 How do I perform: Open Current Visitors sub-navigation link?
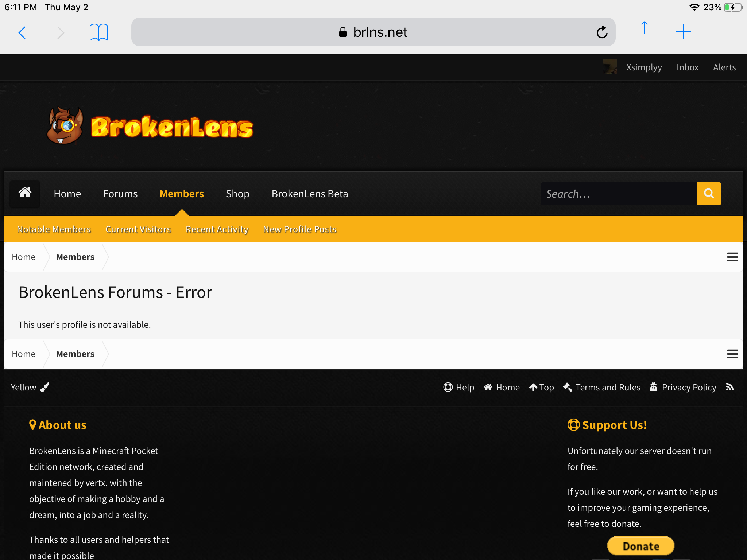pos(138,229)
